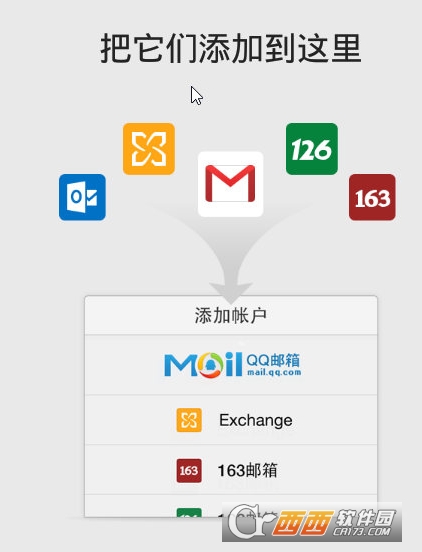Click the 把它们添加到这里 heading

tap(231, 48)
